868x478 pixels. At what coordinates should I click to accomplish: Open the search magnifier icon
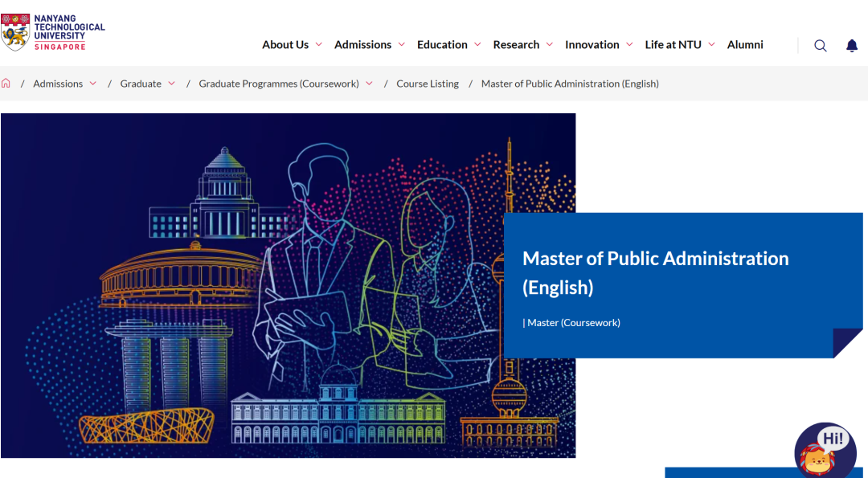(x=820, y=46)
